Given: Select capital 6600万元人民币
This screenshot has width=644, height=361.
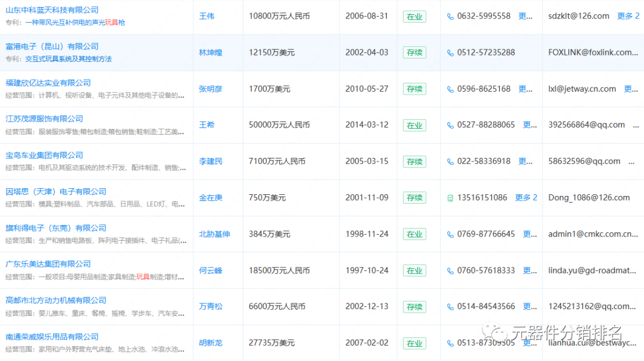Looking at the screenshot, I should (x=277, y=306).
